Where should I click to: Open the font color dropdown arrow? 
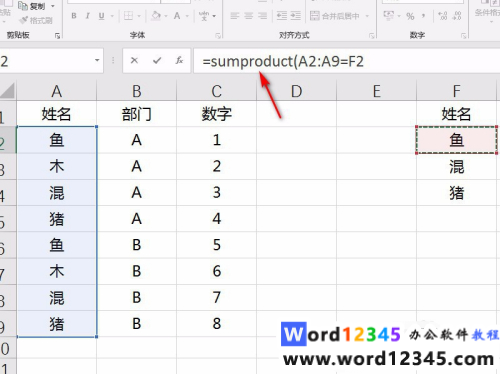click(x=187, y=16)
